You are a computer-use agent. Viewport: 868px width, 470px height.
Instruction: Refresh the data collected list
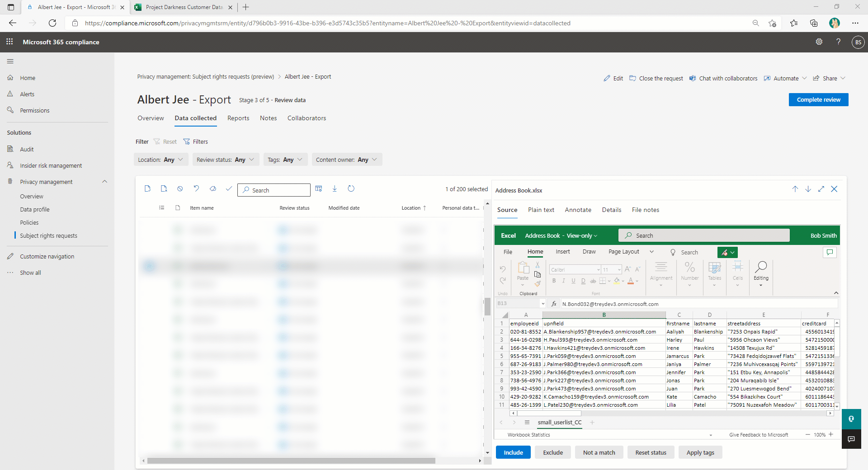tap(351, 188)
